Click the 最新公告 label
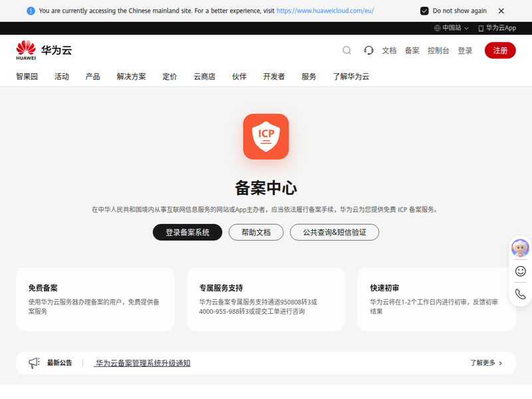Screen dimensions: 532x399 (x=59, y=362)
